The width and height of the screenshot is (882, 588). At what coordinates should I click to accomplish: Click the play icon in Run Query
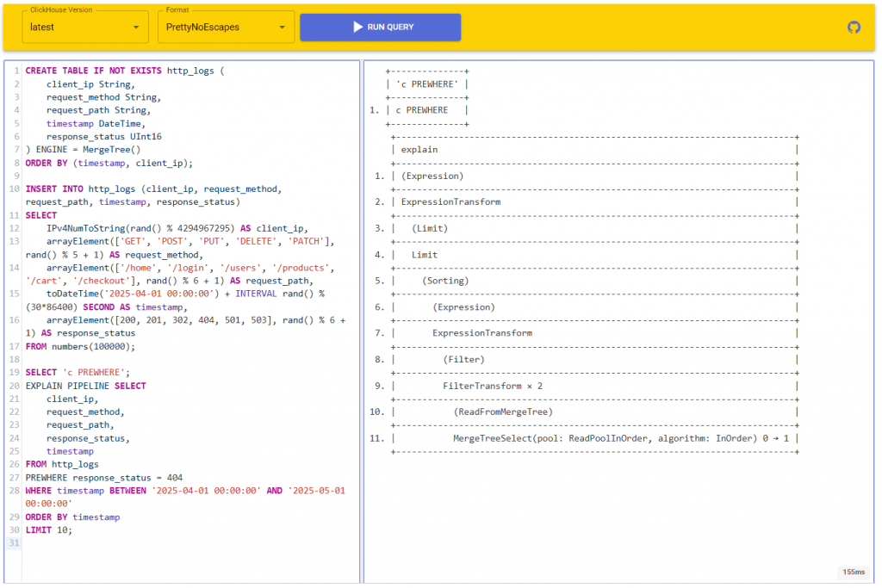tap(358, 27)
